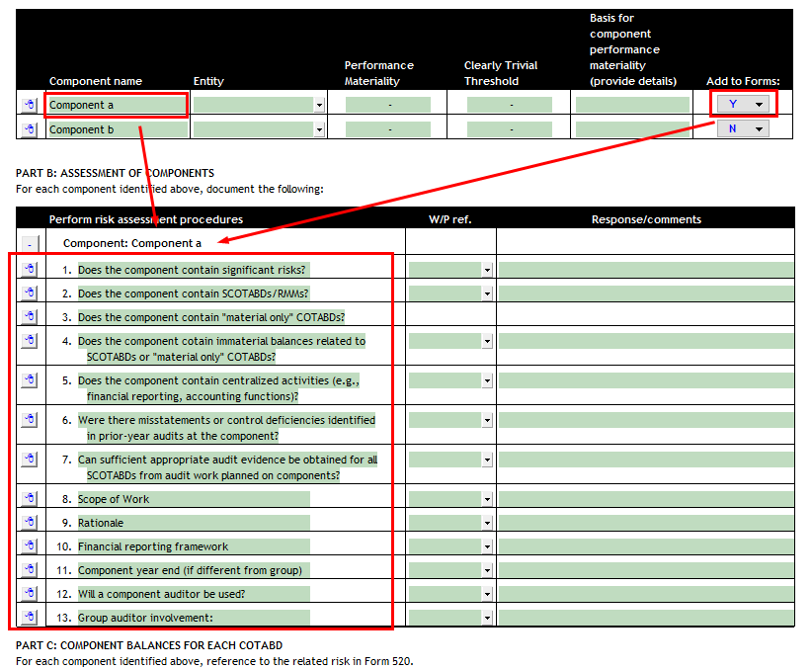812x670 pixels.
Task: Select text 'Does the component contain SCOTABDs/RMMs?'
Action: (x=194, y=293)
